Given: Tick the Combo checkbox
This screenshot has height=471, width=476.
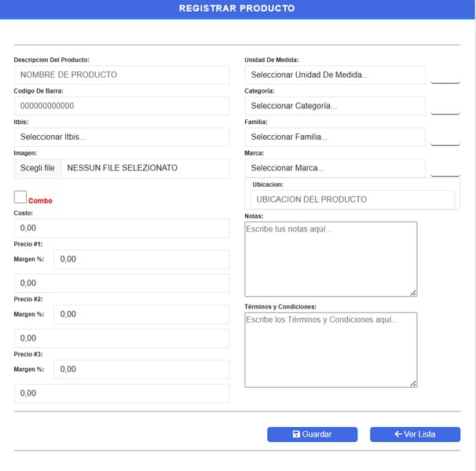Looking at the screenshot, I should 20,197.
